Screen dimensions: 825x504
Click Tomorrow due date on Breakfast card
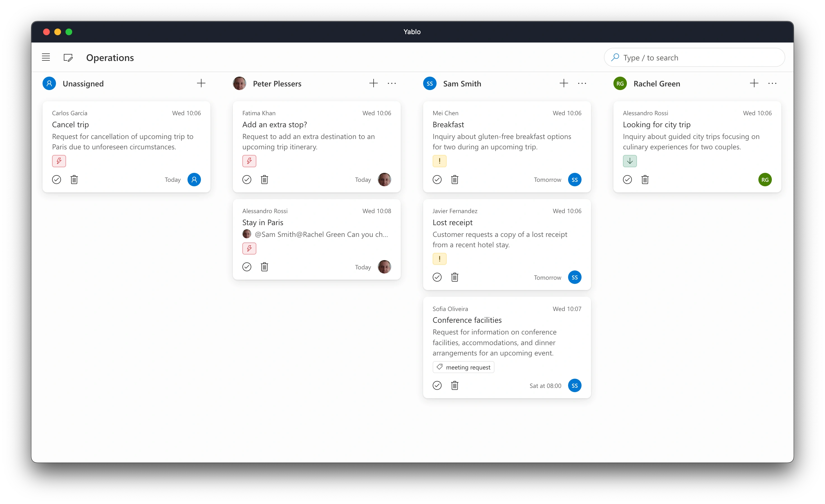coord(547,180)
